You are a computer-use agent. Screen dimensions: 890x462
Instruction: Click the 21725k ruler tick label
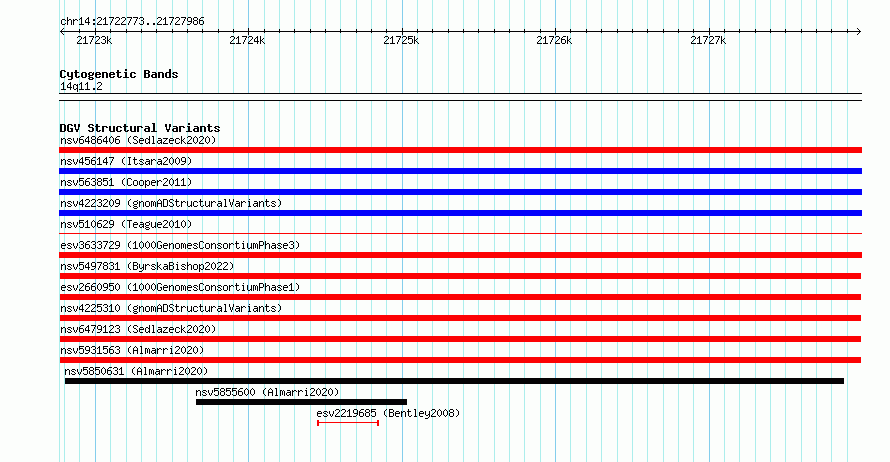click(401, 40)
